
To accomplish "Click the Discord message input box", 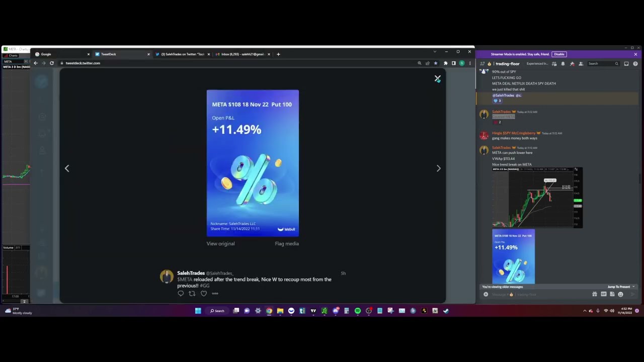I will [x=538, y=295].
